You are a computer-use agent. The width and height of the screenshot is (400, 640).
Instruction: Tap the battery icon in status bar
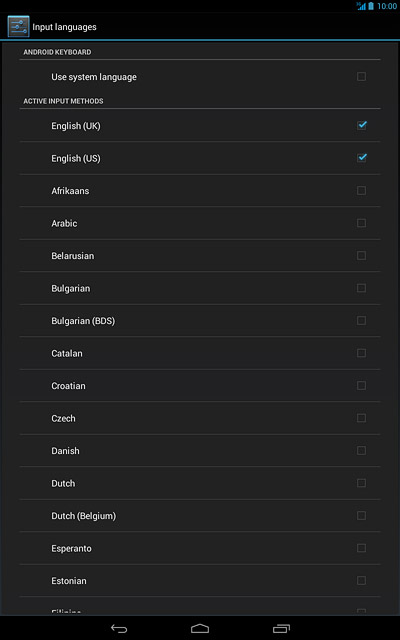pyautogui.click(x=371, y=6)
